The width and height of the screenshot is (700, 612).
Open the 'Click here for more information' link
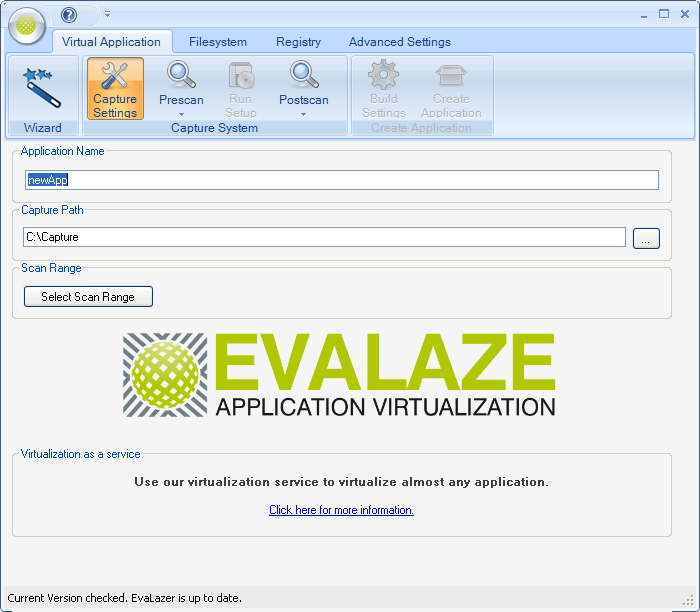[342, 510]
